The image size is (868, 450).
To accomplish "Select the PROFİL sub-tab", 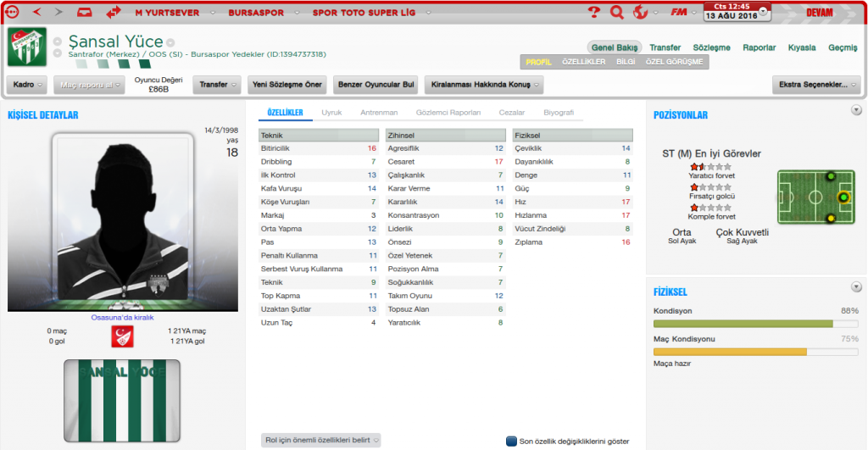I will pyautogui.click(x=538, y=62).
